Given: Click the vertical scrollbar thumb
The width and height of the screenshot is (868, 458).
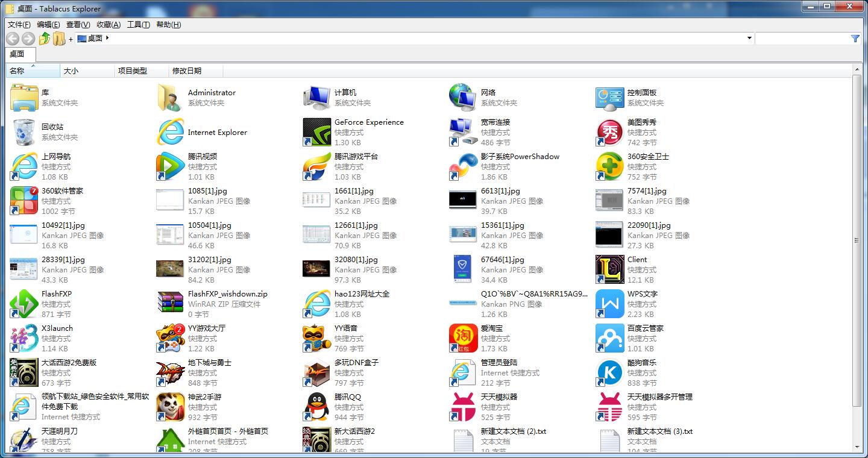Looking at the screenshot, I should click(x=857, y=240).
